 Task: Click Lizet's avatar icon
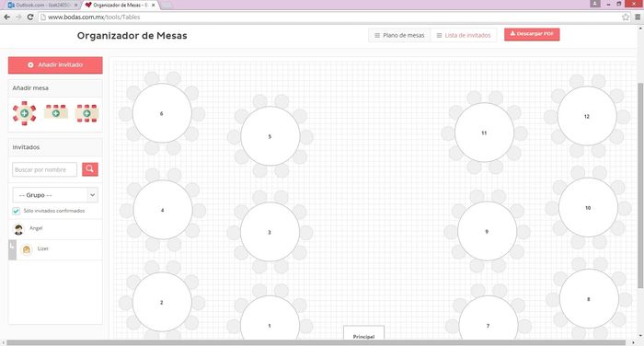(27, 249)
